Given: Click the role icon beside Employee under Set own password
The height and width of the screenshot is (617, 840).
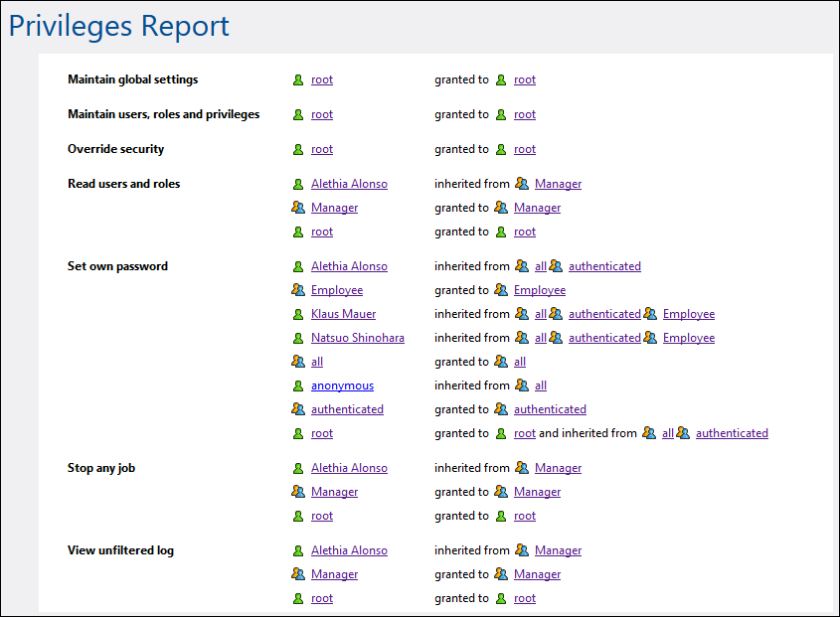Looking at the screenshot, I should pos(297,290).
